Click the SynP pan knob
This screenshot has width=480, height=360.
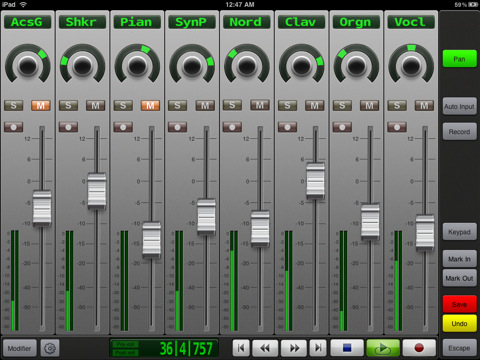(x=192, y=65)
